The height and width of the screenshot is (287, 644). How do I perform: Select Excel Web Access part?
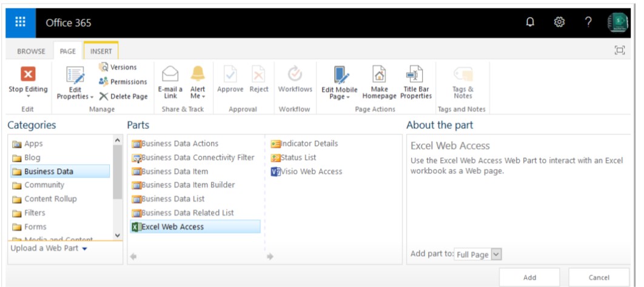(195, 226)
